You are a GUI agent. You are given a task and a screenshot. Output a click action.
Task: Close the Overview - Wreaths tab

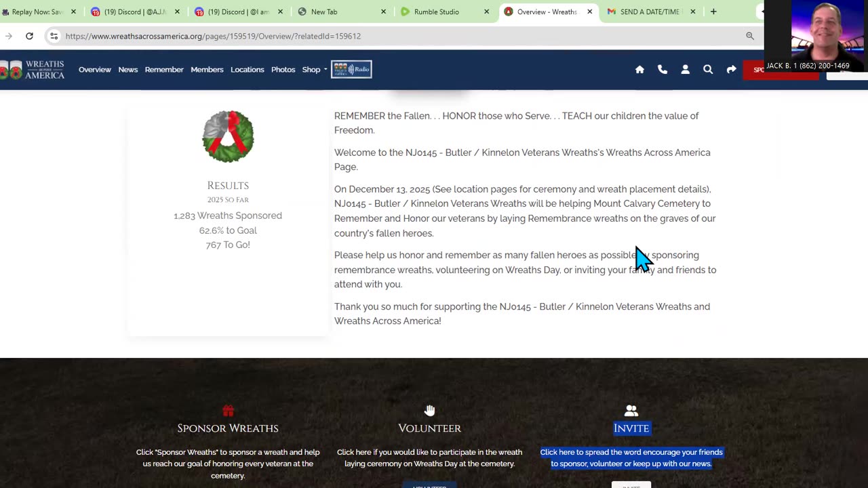pos(589,12)
